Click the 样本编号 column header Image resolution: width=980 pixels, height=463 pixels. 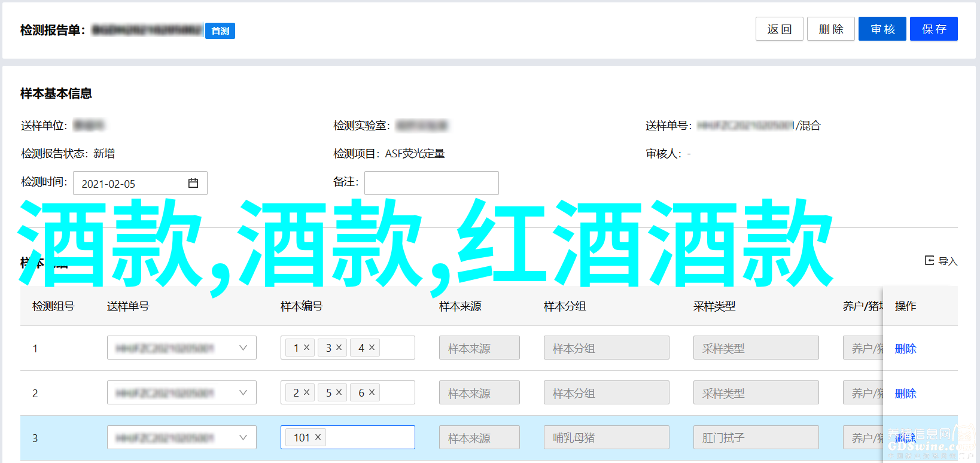point(302,306)
